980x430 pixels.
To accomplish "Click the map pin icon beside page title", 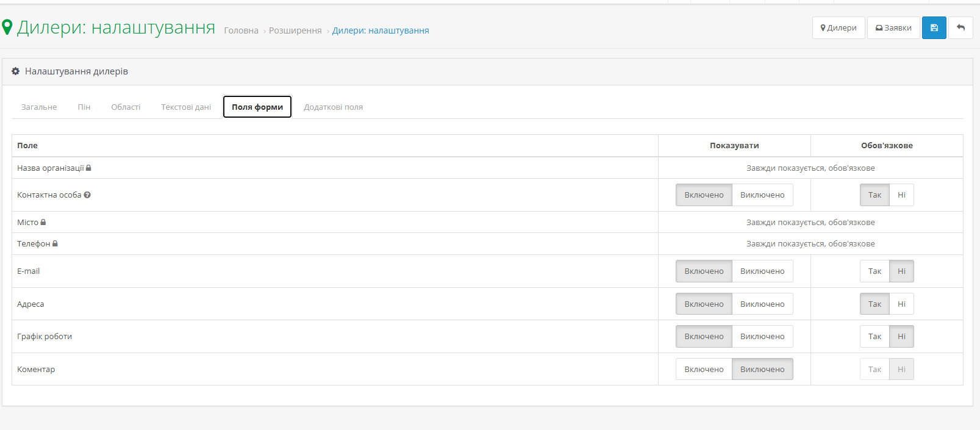I will [7, 27].
